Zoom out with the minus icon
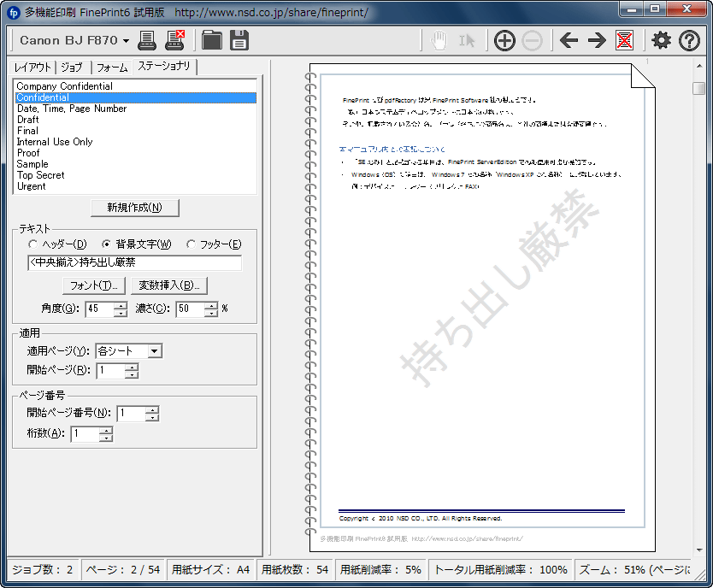The height and width of the screenshot is (588, 713). click(532, 41)
